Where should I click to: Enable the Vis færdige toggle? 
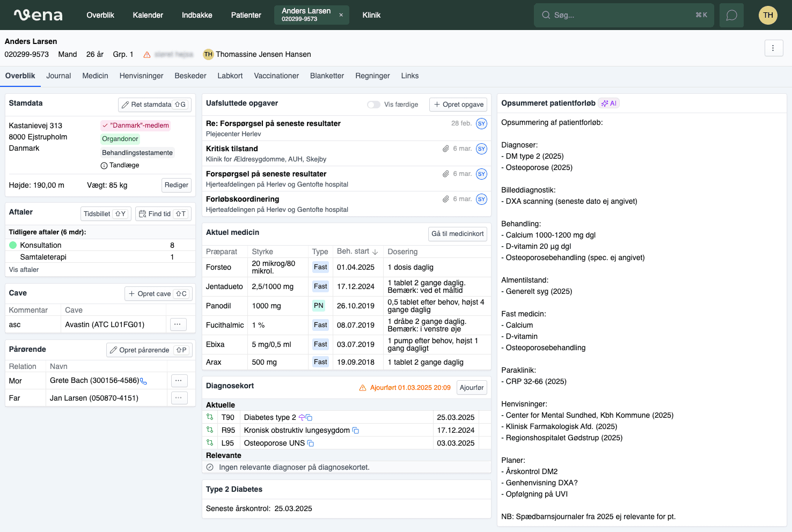373,105
